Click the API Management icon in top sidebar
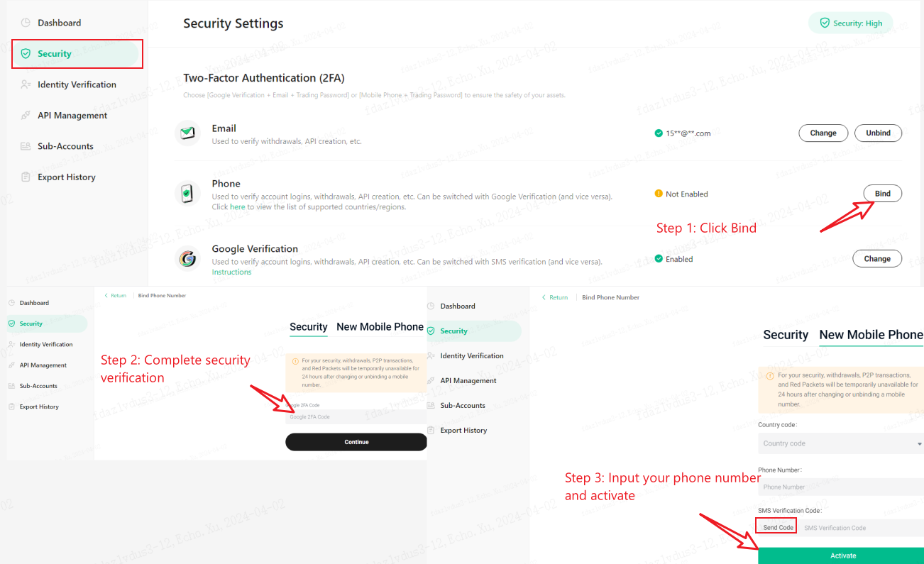The image size is (924, 564). [x=26, y=116]
